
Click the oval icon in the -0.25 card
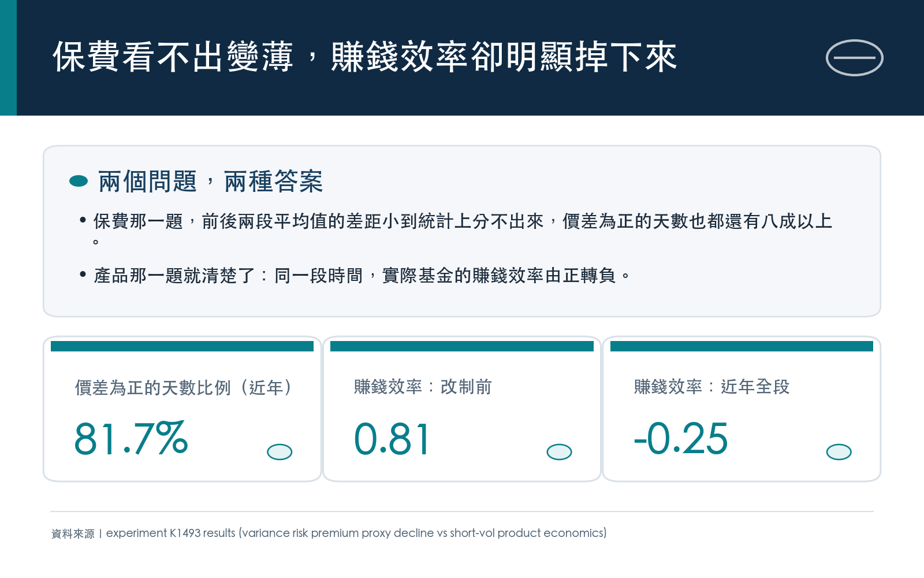pyautogui.click(x=839, y=452)
